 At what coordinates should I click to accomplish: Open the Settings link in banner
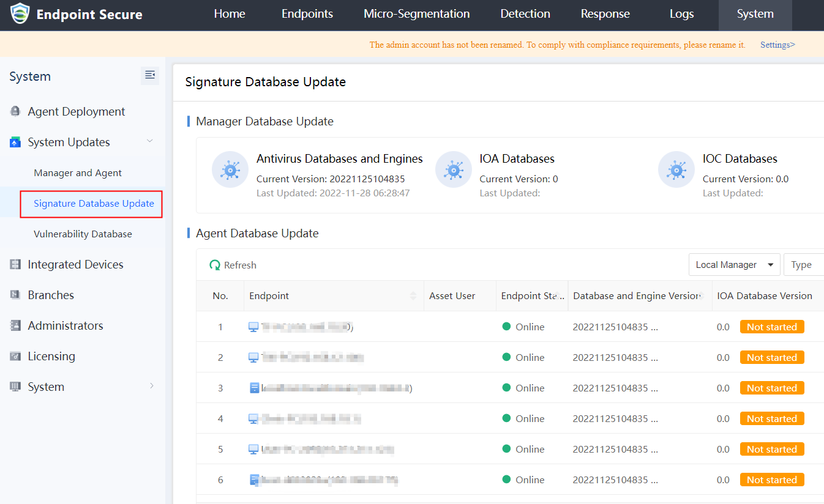coord(777,45)
